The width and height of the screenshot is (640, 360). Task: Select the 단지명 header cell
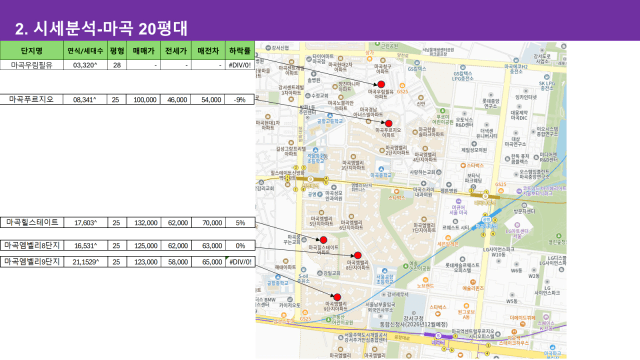32,51
